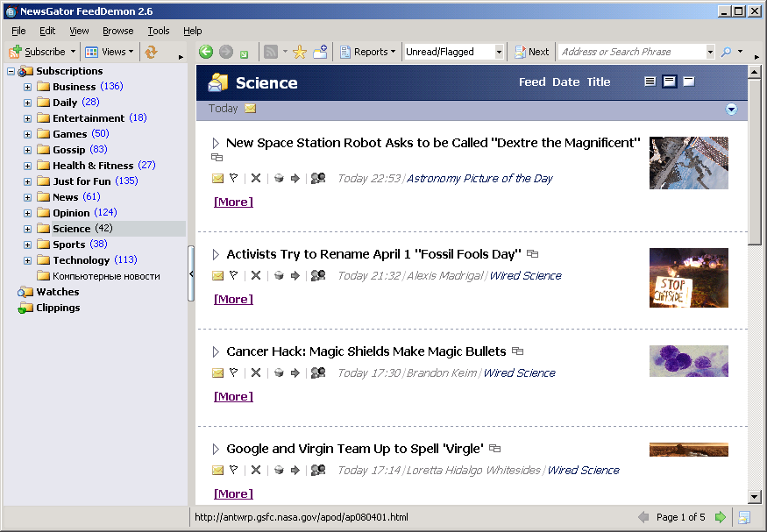The width and height of the screenshot is (767, 532).
Task: Delete the Dextre robot article with X
Action: pos(256,178)
